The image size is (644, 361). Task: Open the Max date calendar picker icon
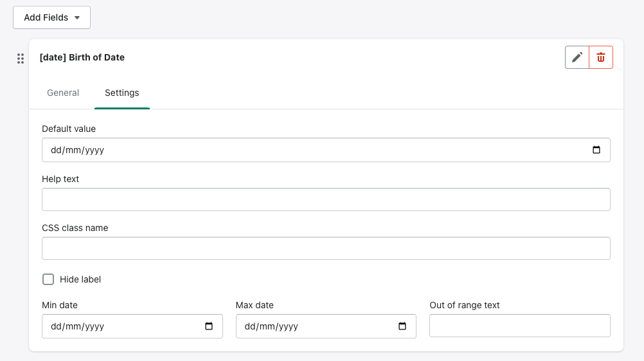[402, 326]
